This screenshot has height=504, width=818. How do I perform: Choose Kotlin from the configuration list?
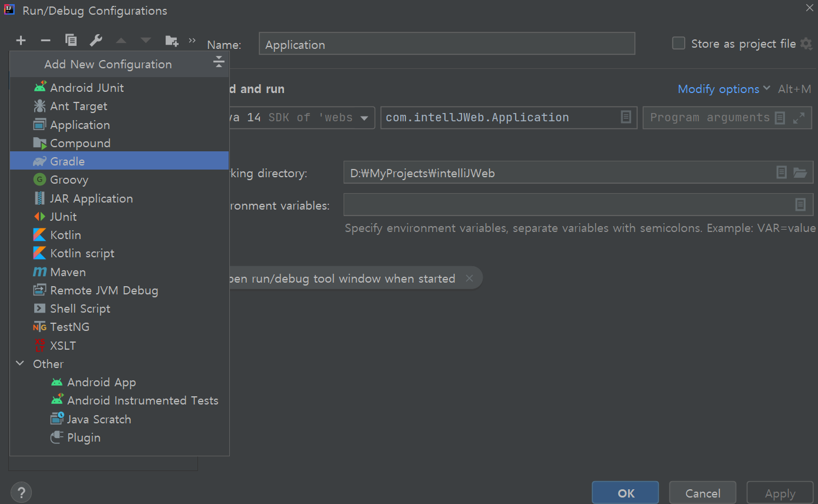119,235
